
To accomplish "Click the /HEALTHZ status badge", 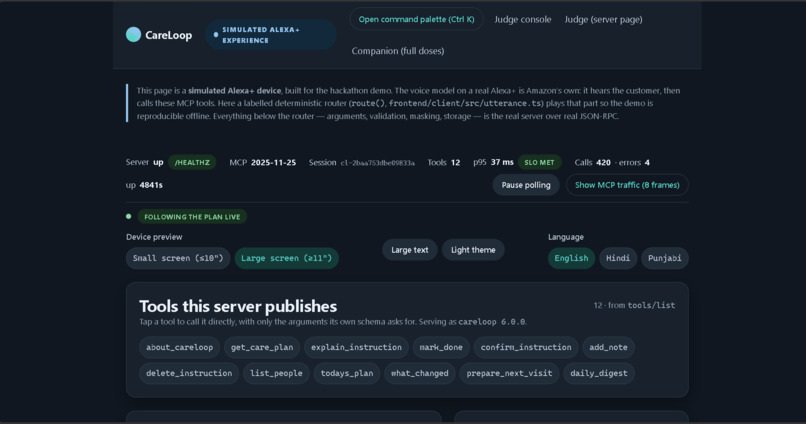I will tap(192, 162).
